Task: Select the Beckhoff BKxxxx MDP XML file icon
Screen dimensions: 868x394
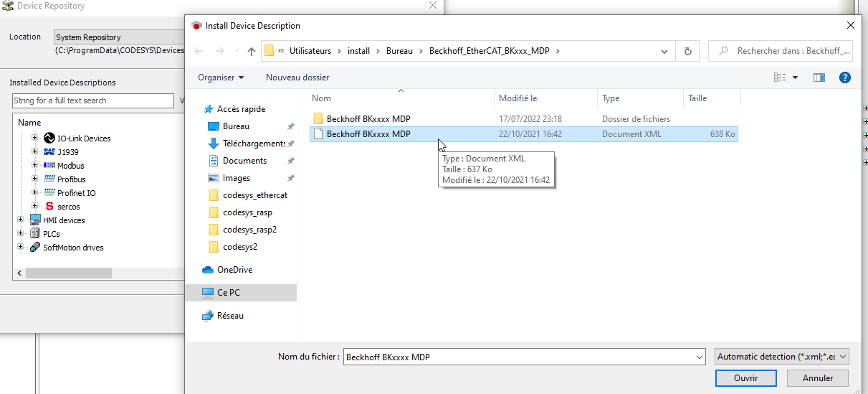Action: (x=319, y=133)
